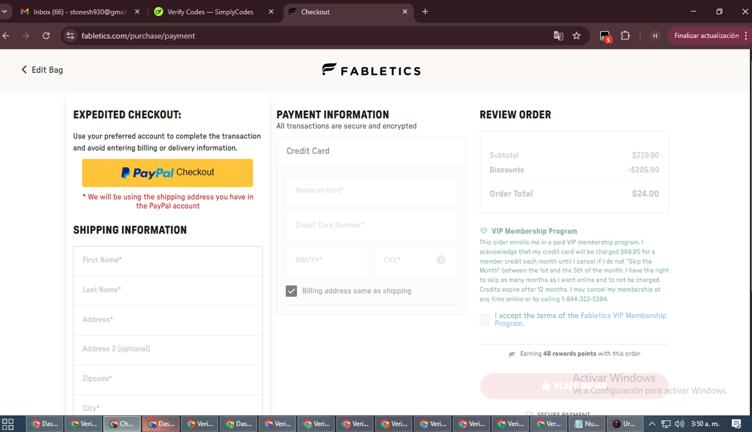This screenshot has height=432, width=752.
Task: Pay with PayPal Checkout button
Action: [x=167, y=173]
